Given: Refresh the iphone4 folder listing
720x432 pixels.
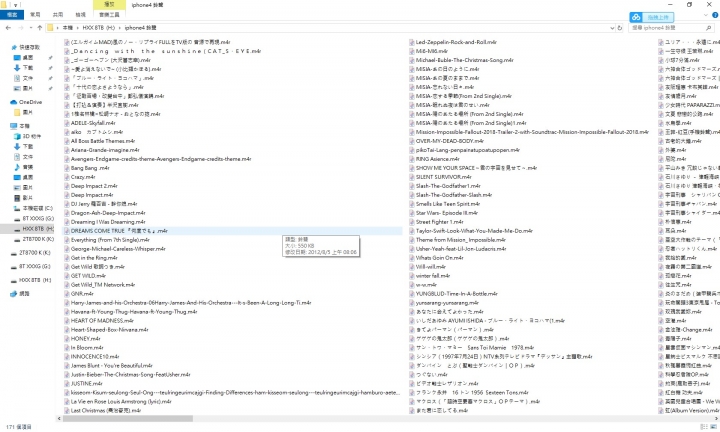Looking at the screenshot, I should tap(620, 28).
